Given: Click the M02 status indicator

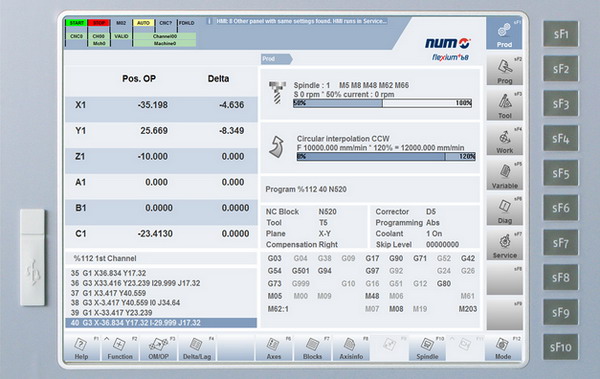Looking at the screenshot, I should point(121,23).
